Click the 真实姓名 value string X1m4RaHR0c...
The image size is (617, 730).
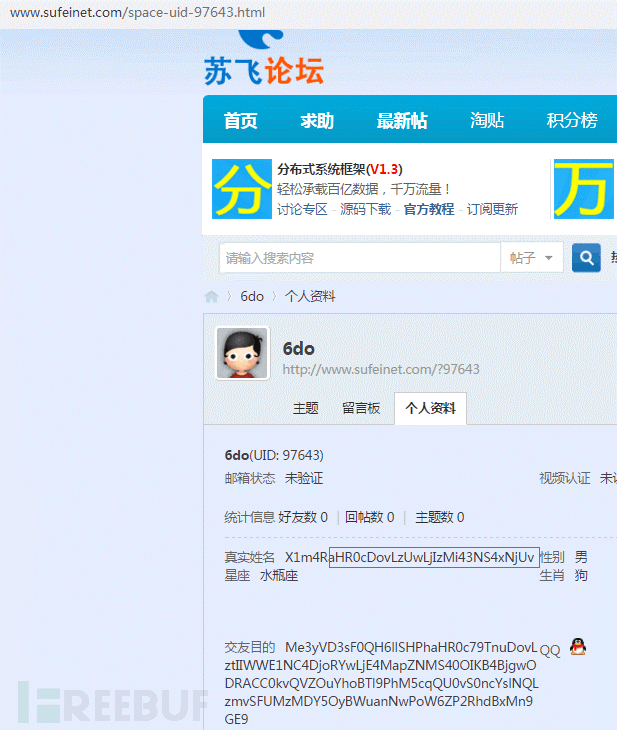pyautogui.click(x=410, y=557)
